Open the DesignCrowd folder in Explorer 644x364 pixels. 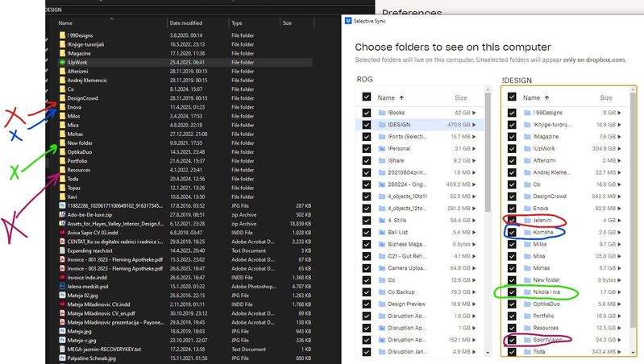[x=83, y=97]
